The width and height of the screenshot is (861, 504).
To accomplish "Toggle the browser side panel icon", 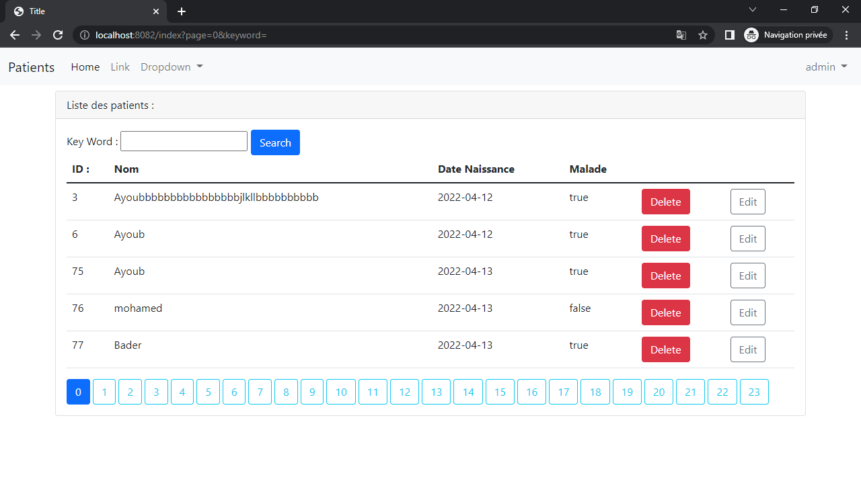I will tap(729, 35).
